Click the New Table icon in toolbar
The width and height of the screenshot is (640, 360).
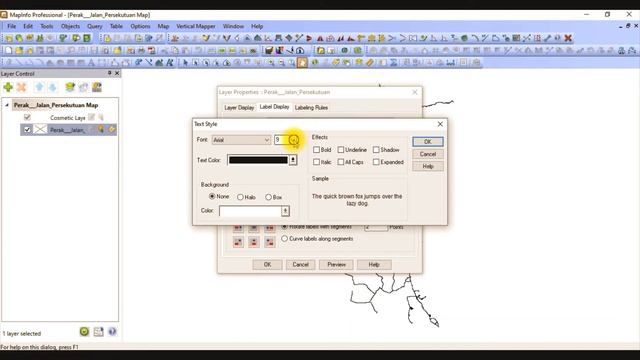(9, 51)
